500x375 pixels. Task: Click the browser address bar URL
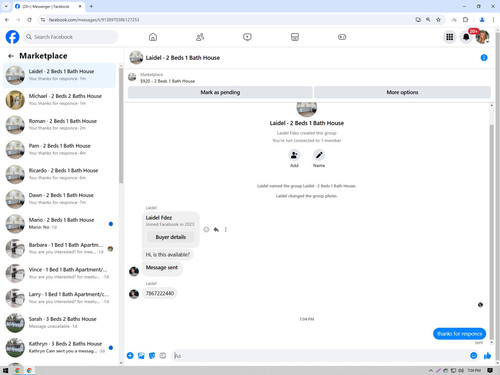coord(94,20)
